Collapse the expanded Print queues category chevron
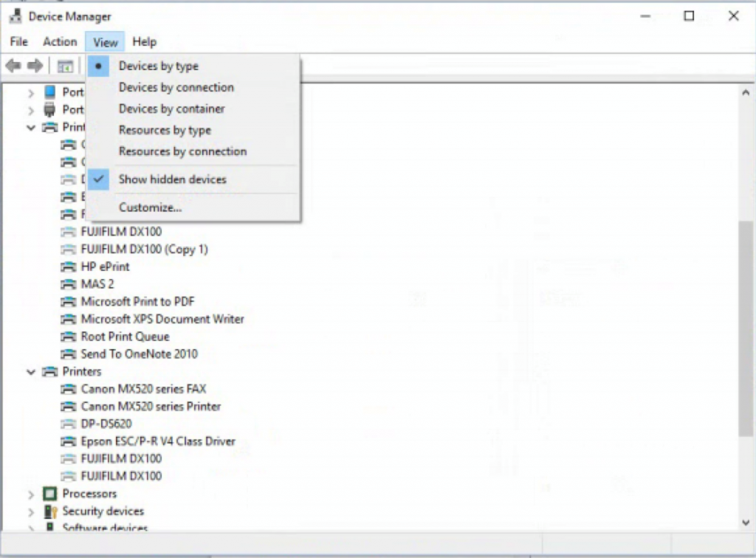This screenshot has height=558, width=756. [31, 128]
